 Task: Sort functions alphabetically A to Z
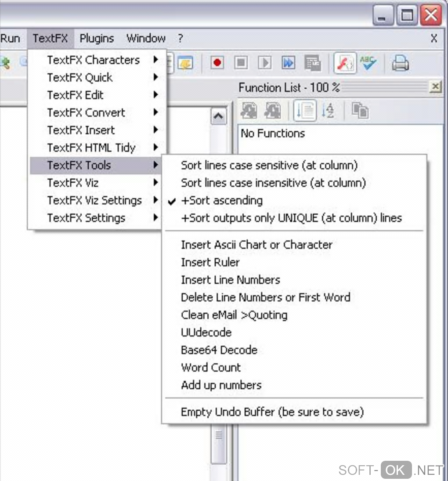pyautogui.click(x=328, y=111)
